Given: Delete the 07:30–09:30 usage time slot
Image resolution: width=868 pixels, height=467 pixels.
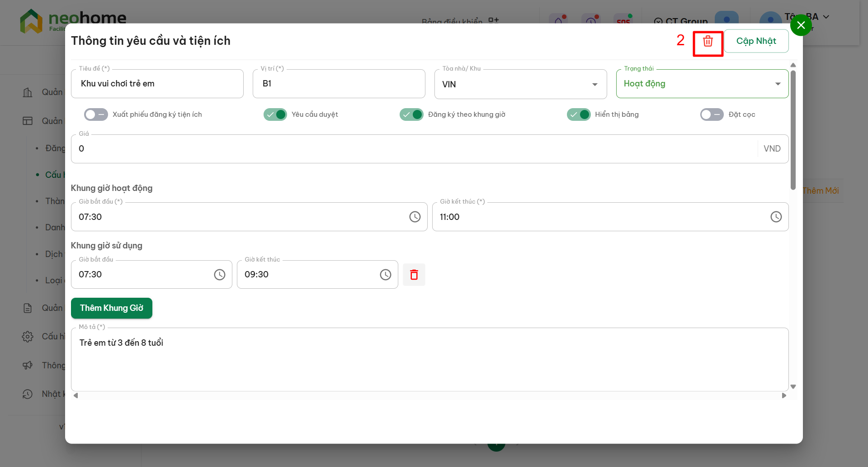Looking at the screenshot, I should click(414, 275).
